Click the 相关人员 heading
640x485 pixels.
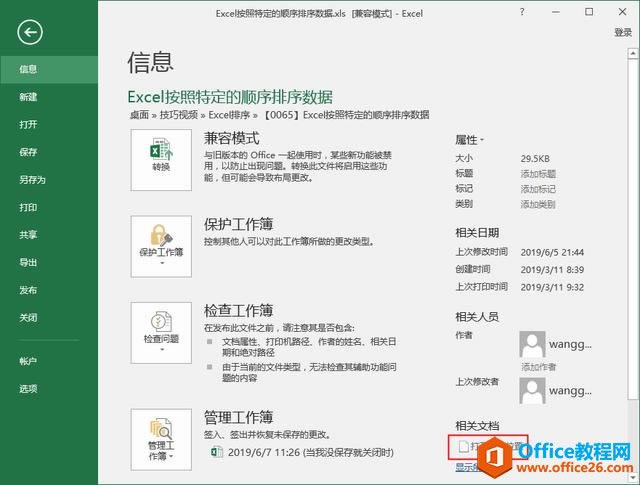(x=477, y=317)
